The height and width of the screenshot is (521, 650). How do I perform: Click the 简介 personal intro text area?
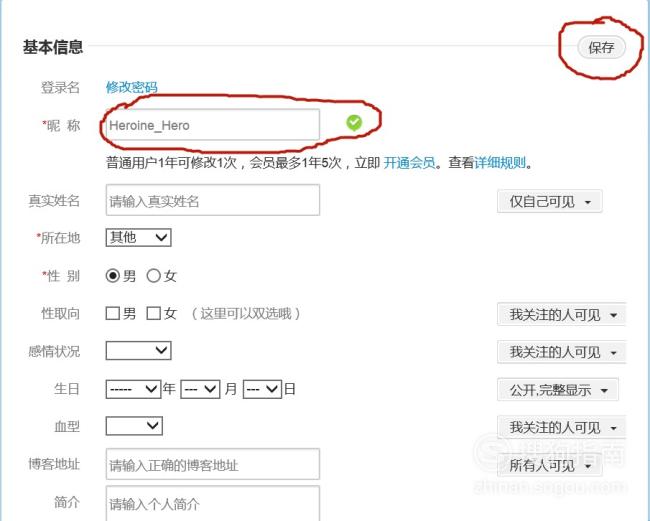coord(213,503)
